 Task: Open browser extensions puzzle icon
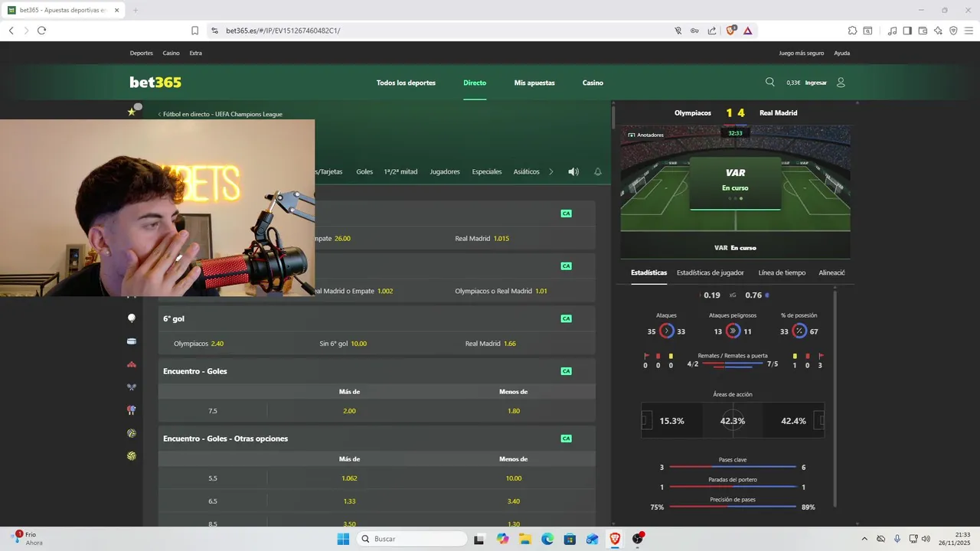point(852,31)
